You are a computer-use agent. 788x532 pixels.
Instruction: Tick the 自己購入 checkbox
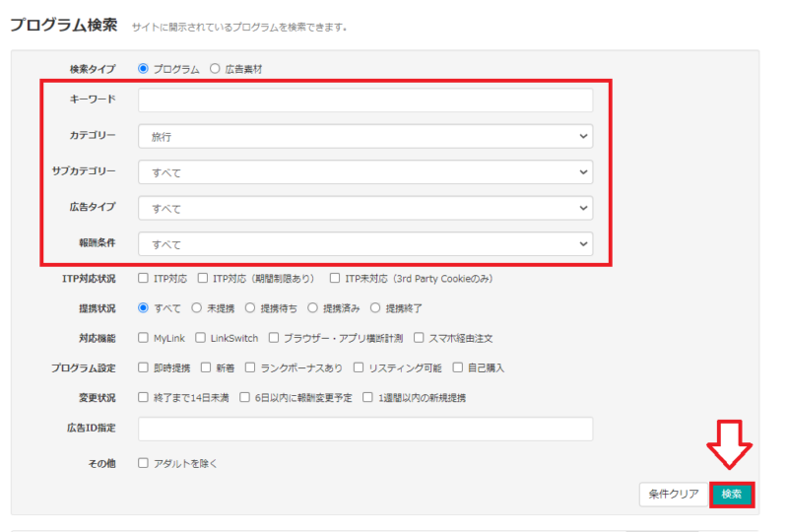click(457, 367)
